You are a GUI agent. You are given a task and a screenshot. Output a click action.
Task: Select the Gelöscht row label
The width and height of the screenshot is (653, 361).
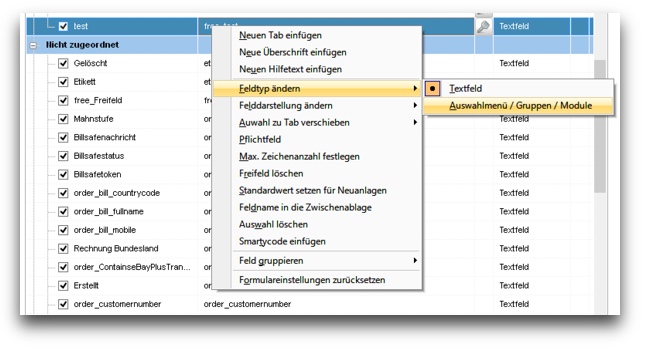[x=90, y=63]
